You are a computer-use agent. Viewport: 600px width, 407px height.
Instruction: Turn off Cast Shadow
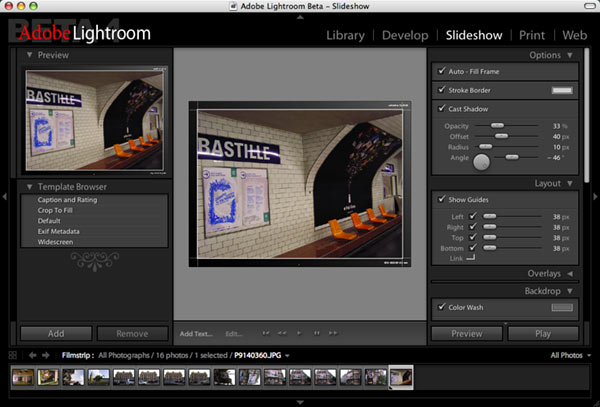click(442, 109)
